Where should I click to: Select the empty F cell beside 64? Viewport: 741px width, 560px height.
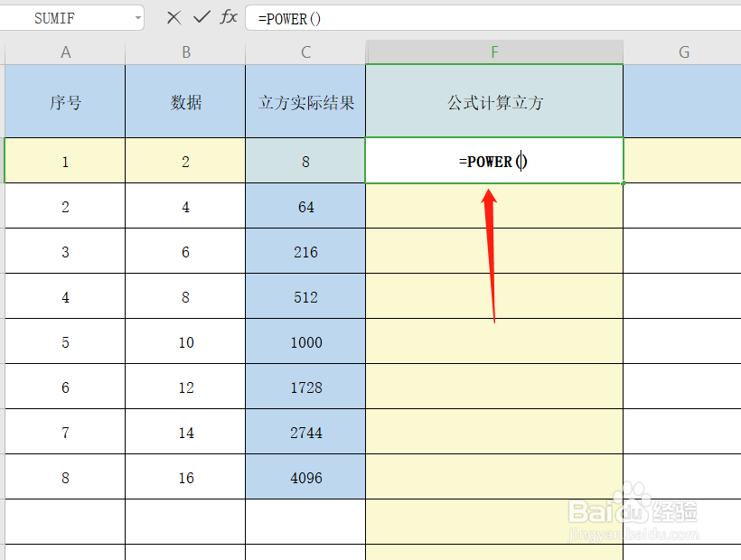(494, 206)
